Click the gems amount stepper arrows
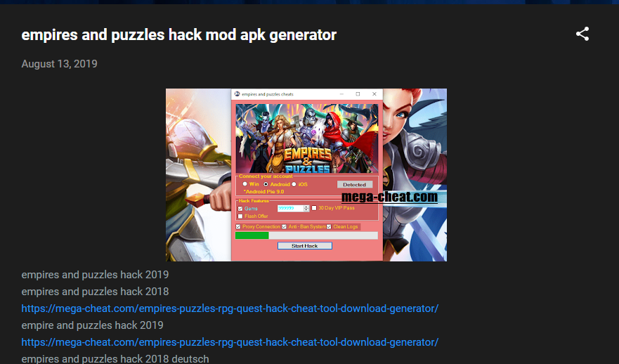The image size is (619, 364). [x=306, y=208]
